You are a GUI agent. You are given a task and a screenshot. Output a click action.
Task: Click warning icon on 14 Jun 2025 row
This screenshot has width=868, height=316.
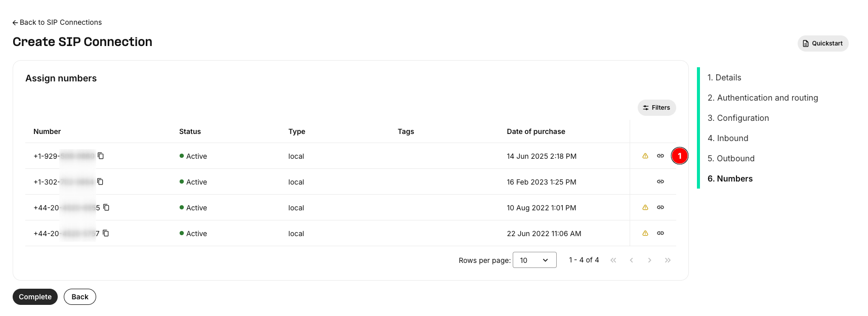click(x=645, y=156)
